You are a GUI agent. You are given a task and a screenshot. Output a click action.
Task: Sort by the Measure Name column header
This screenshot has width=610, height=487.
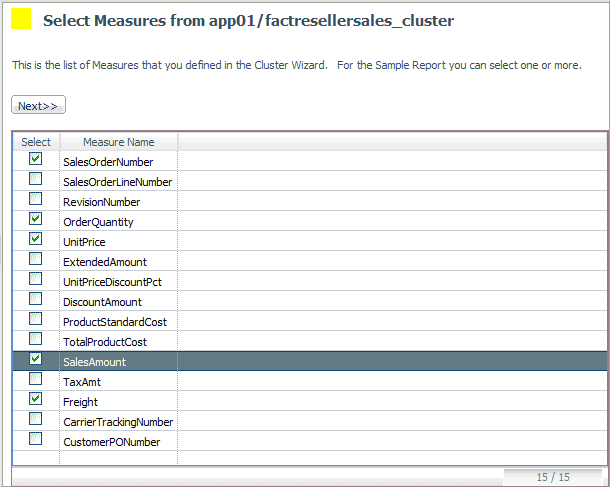(118, 142)
